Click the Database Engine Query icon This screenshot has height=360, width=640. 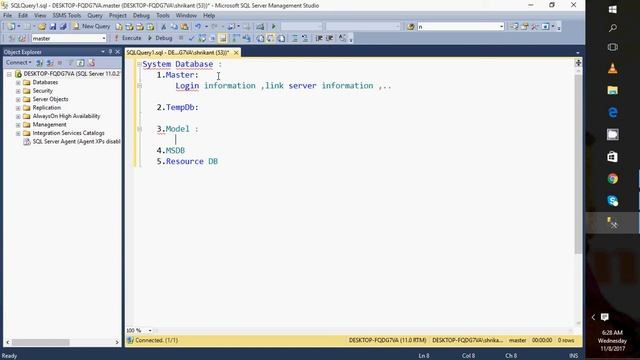(119, 27)
